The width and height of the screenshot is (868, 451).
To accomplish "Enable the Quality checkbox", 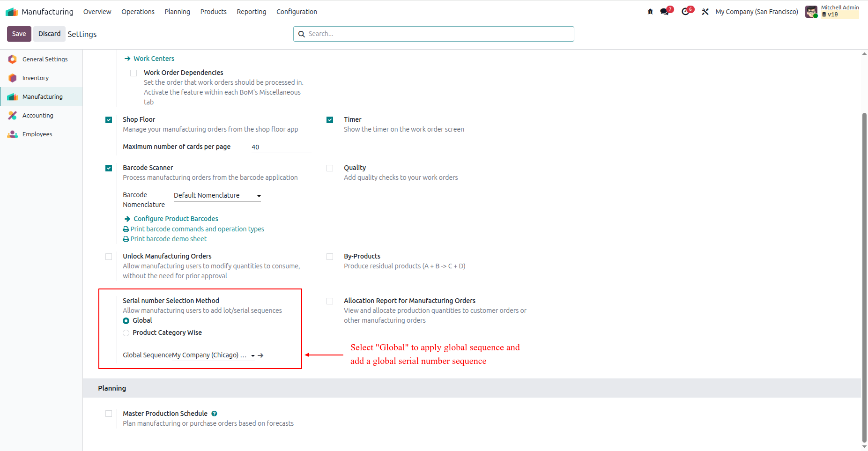I will pyautogui.click(x=330, y=168).
